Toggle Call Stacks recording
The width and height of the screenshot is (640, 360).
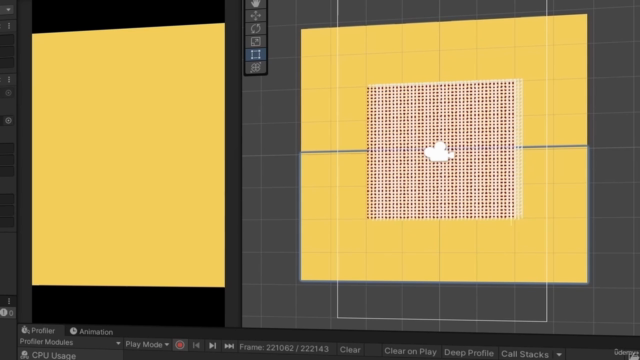[x=524, y=354]
